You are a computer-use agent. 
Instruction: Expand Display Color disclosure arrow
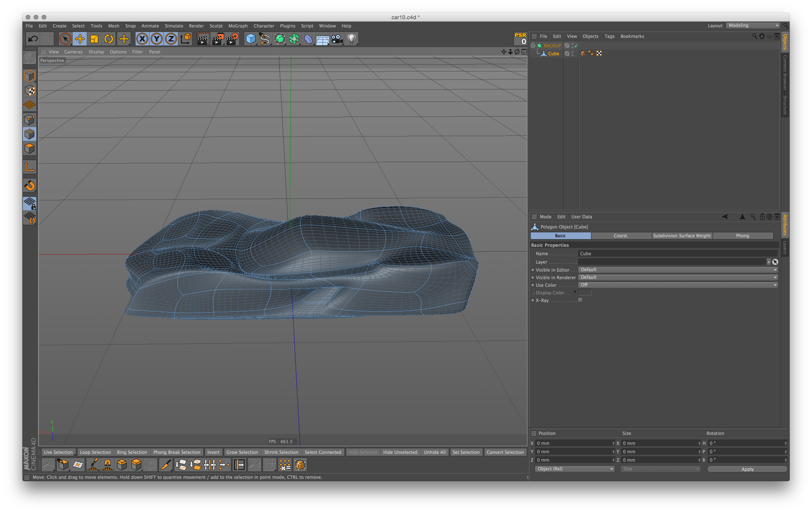pos(575,292)
